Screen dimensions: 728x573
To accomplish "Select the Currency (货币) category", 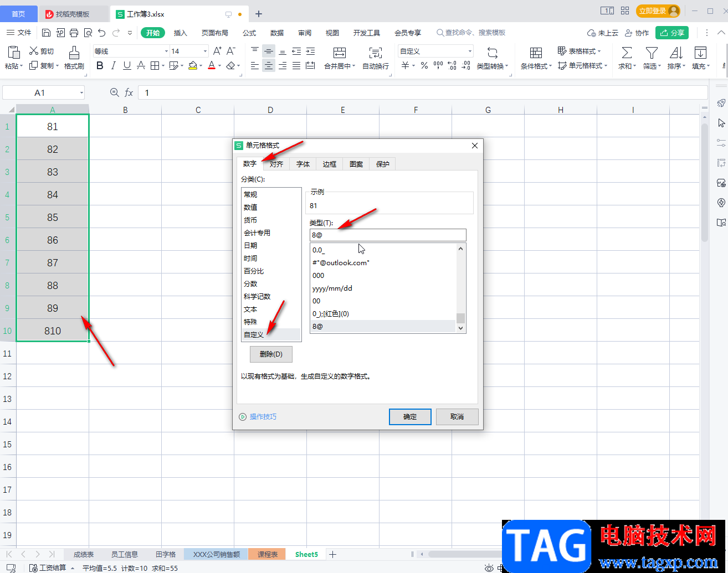I will [271, 220].
